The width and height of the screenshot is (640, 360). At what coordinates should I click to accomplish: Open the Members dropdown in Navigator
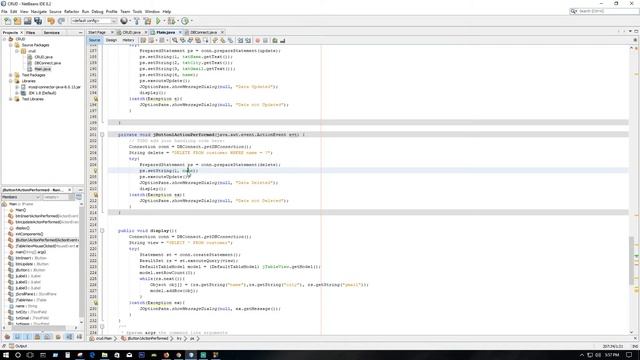pyautogui.click(x=20, y=197)
